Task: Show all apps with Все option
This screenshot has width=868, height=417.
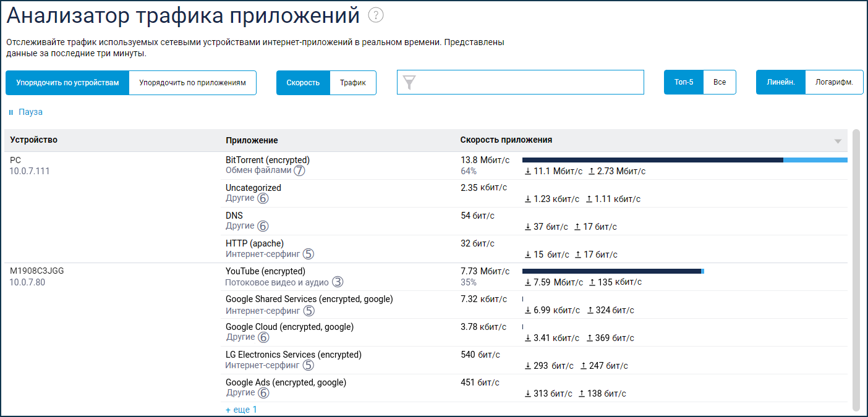Action: (719, 82)
